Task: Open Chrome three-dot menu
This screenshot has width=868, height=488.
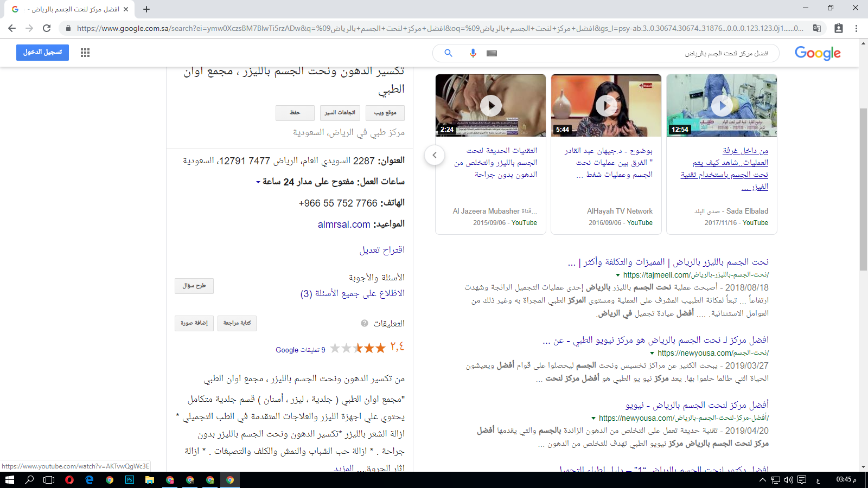Action: [x=857, y=28]
